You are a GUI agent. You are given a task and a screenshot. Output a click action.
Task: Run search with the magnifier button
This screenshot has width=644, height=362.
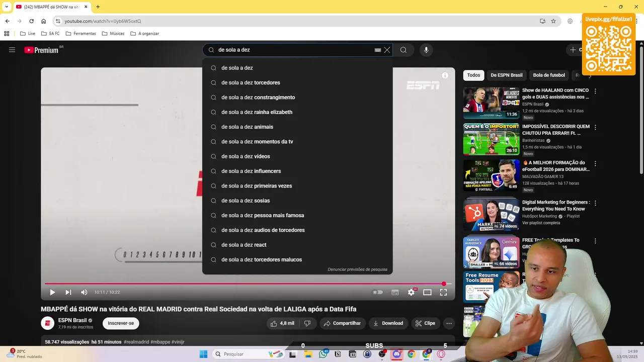(404, 50)
